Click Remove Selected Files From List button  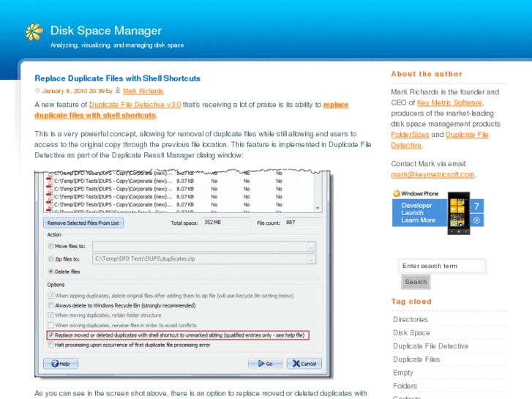click(x=83, y=223)
